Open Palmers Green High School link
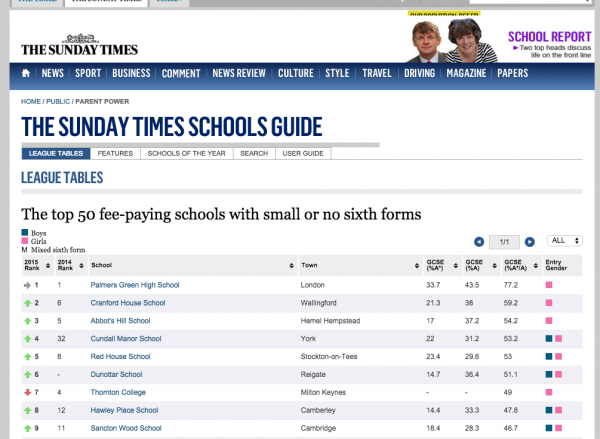This screenshot has width=600, height=439. pos(135,285)
